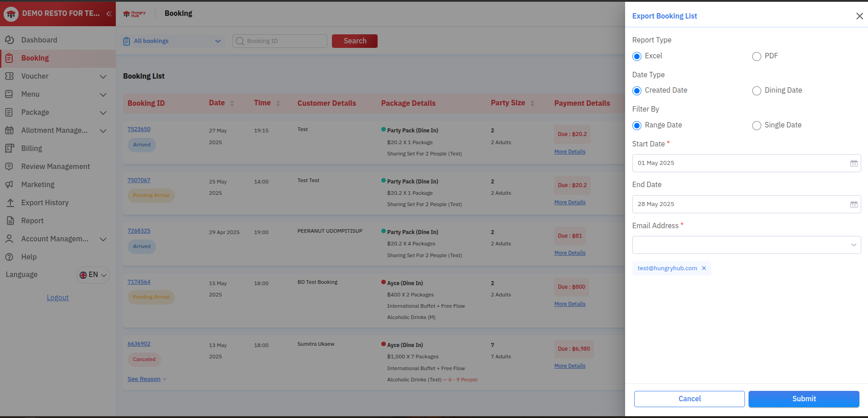The image size is (868, 418).
Task: Click the Marketing megaphone icon
Action: pos(9,184)
